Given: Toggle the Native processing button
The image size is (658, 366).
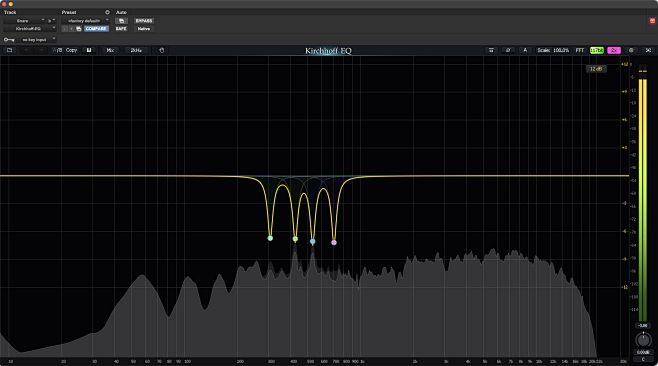Looking at the screenshot, I should [144, 29].
